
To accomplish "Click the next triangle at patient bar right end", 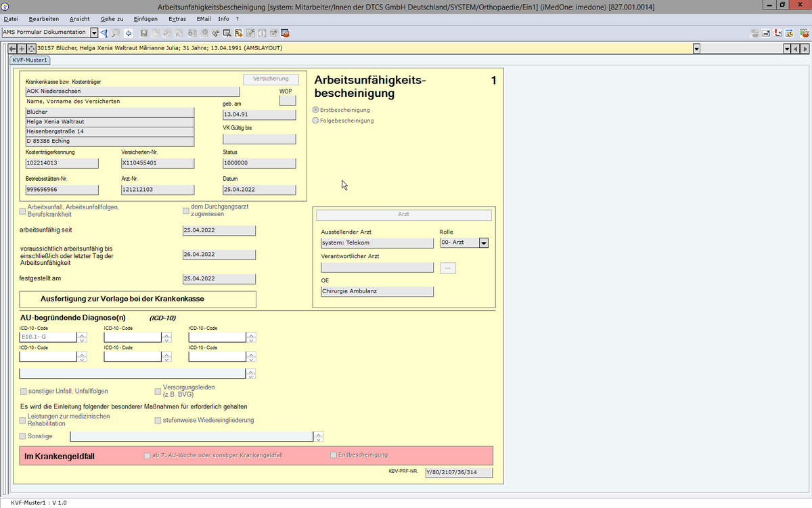I will (x=805, y=49).
